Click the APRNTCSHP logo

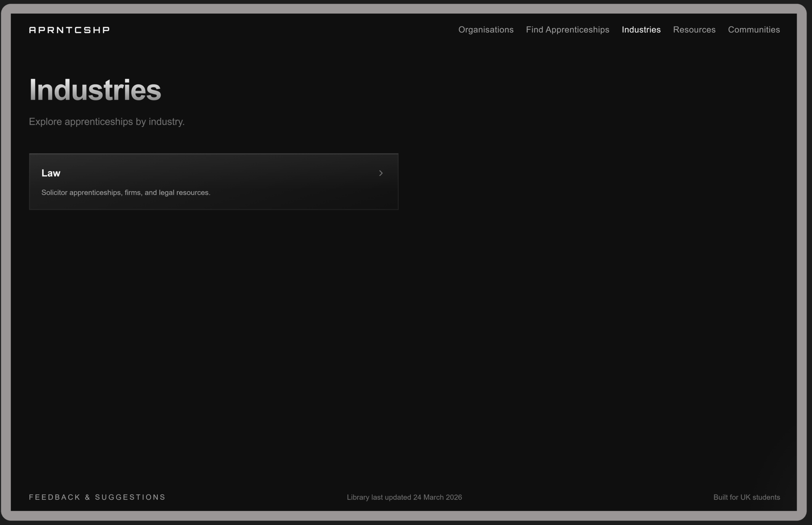pos(69,30)
